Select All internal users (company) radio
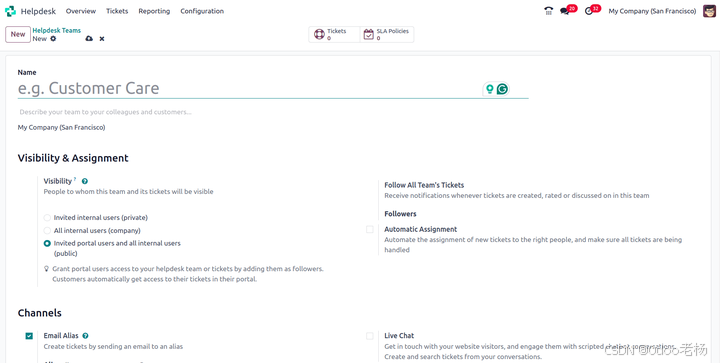 (47, 230)
